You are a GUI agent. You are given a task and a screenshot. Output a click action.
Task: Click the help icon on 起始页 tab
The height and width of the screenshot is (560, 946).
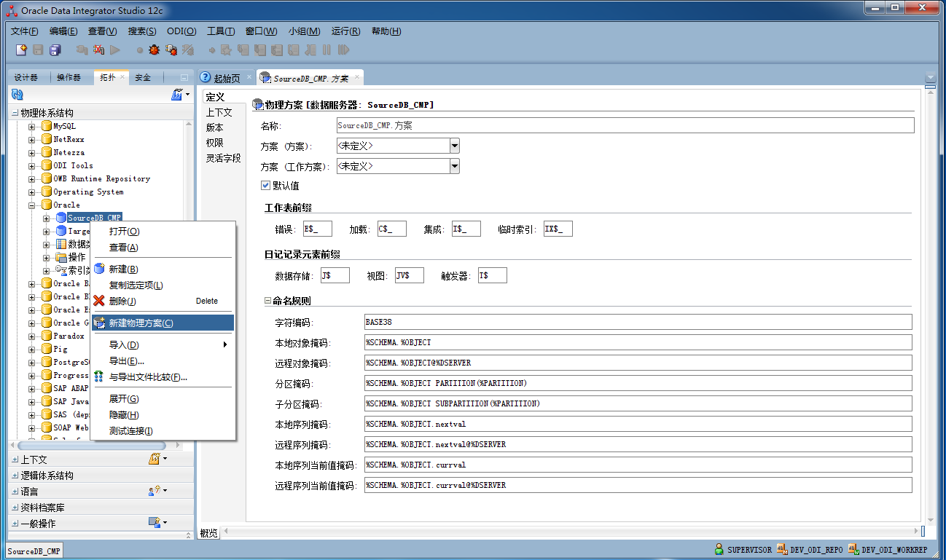click(x=206, y=78)
